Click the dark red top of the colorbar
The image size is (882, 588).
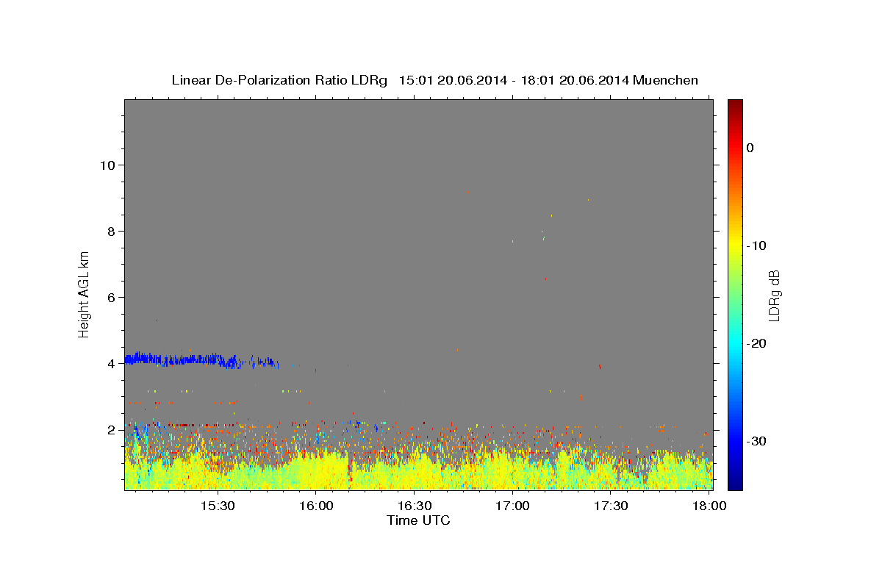tap(735, 105)
